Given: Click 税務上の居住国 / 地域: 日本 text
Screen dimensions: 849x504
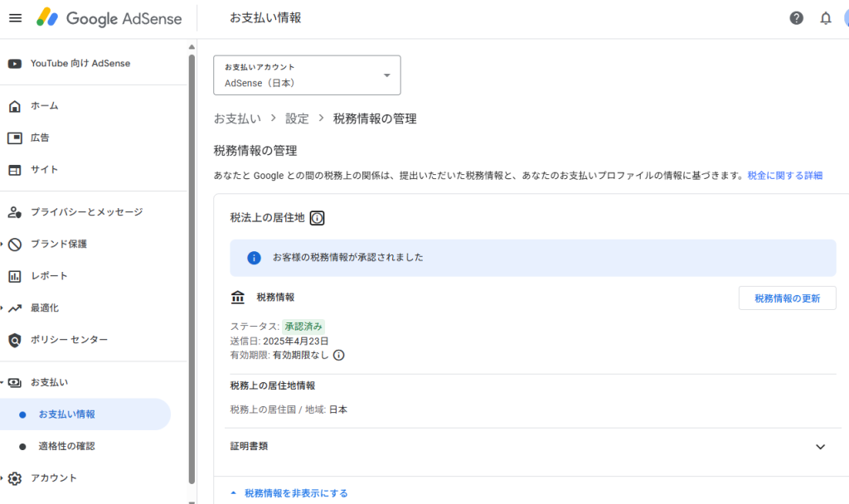Looking at the screenshot, I should click(x=289, y=409).
